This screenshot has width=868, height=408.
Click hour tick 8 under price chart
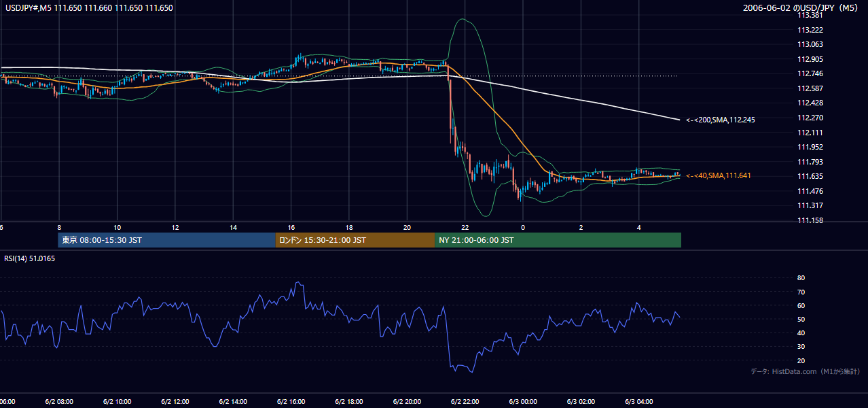pyautogui.click(x=59, y=227)
